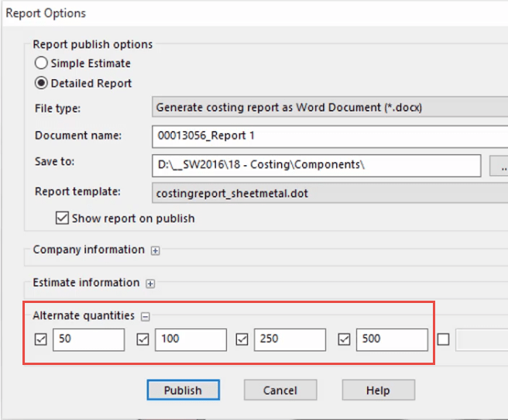Click the Publish button
508x420 pixels.
[184, 390]
